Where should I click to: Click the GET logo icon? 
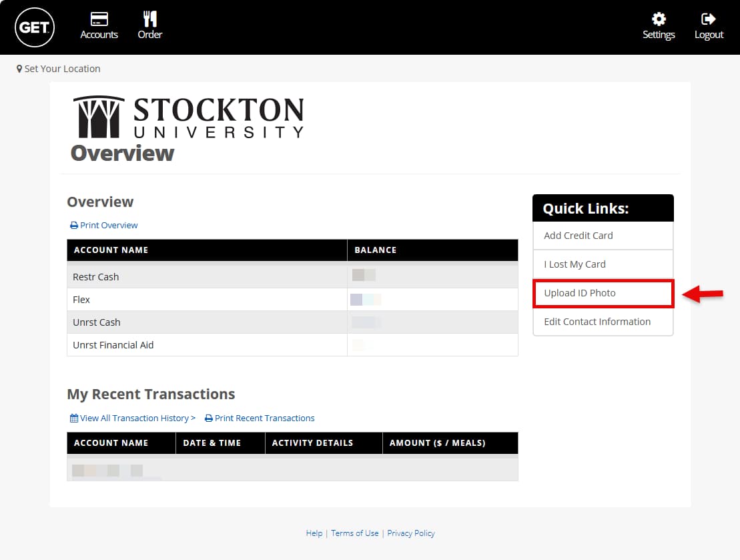coord(35,27)
